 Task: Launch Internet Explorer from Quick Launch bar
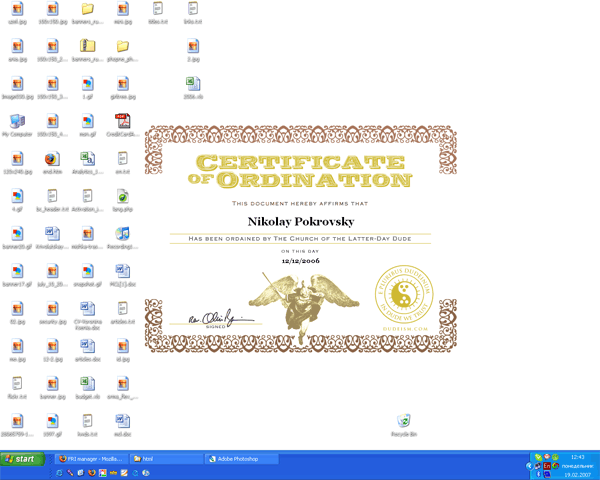coord(59,473)
